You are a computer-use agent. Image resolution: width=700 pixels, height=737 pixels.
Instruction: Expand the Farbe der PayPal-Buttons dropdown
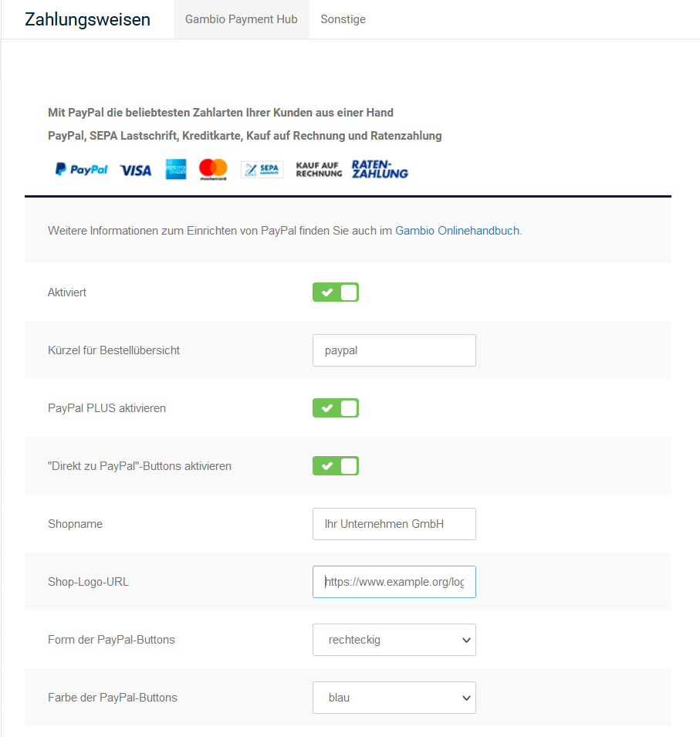[394, 698]
